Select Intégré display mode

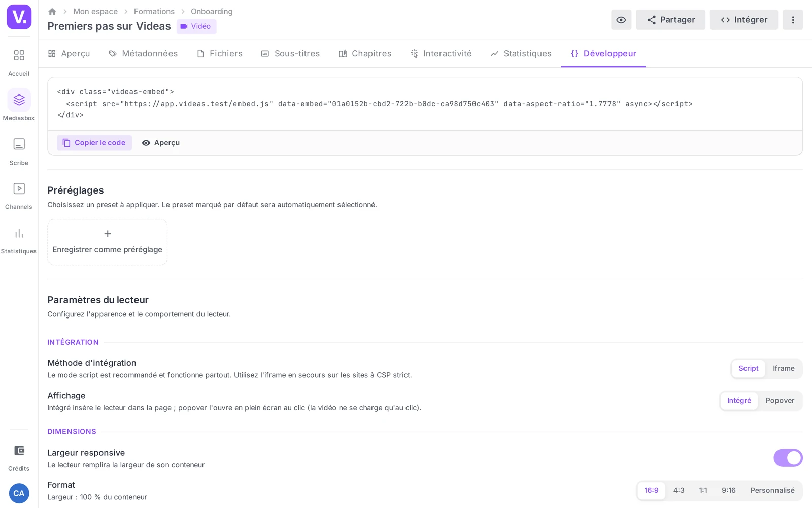(x=739, y=400)
